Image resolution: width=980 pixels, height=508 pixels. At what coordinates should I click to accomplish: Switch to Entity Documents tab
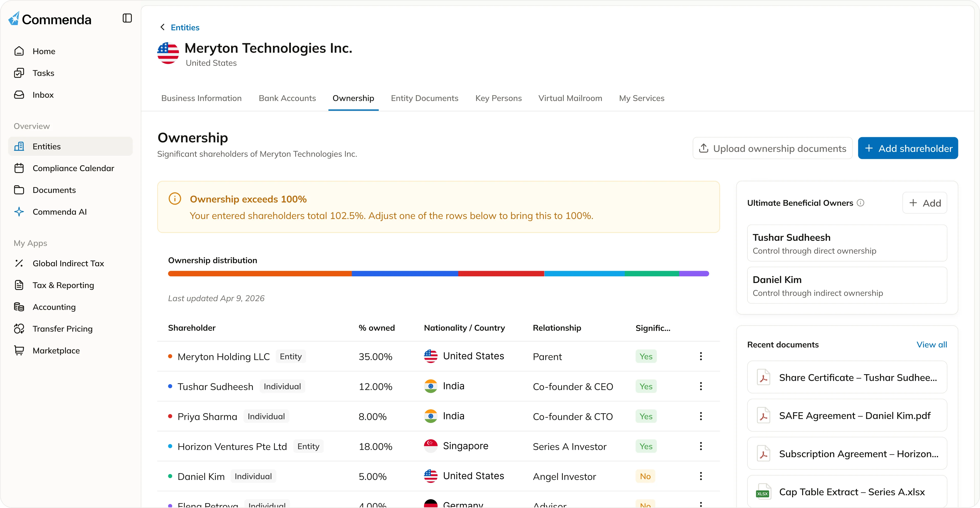pyautogui.click(x=425, y=98)
